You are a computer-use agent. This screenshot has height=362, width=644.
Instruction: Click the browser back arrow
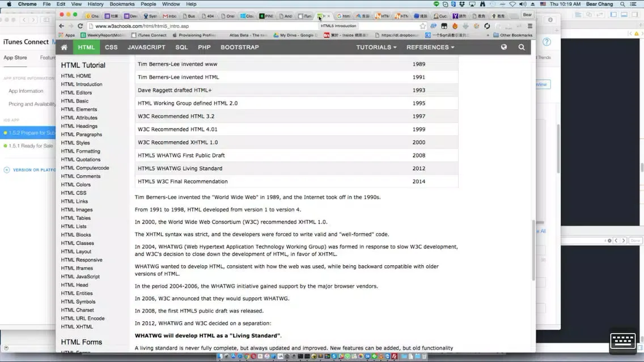(61, 26)
